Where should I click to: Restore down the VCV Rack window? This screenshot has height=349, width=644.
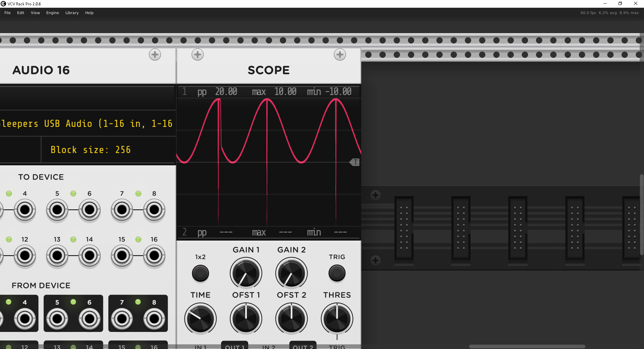pos(620,4)
